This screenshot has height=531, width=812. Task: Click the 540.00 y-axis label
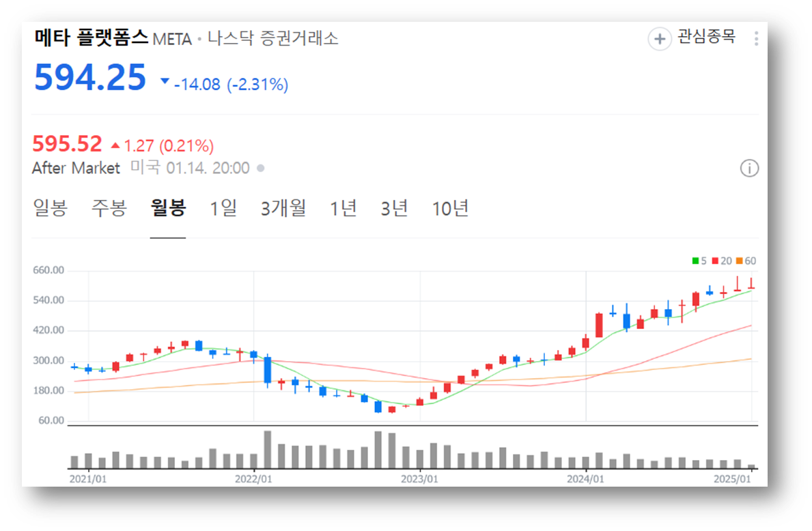[x=48, y=300]
